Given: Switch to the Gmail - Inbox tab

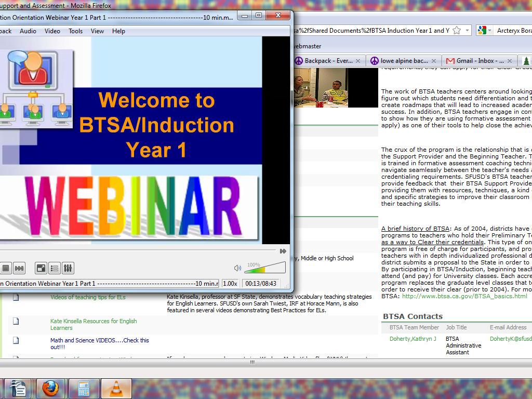Looking at the screenshot, I should pyautogui.click(x=475, y=61).
